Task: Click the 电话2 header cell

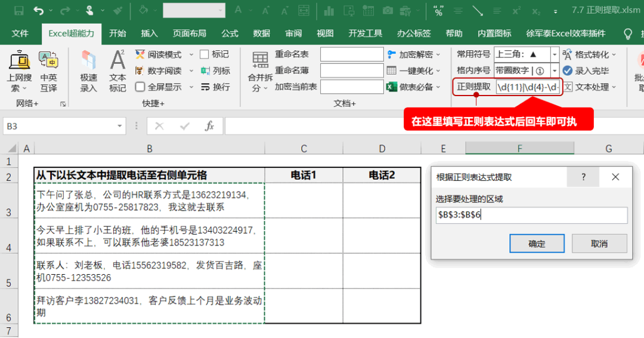Action: (382, 175)
